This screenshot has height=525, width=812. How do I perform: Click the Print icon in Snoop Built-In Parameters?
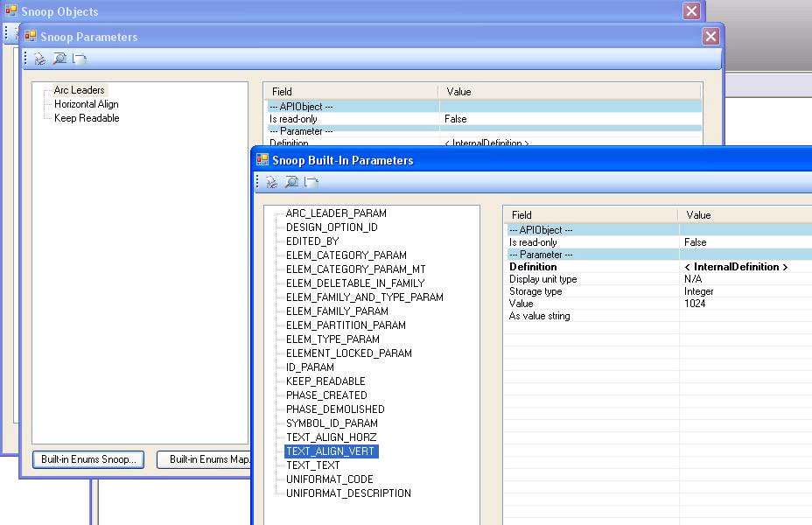[x=271, y=182]
